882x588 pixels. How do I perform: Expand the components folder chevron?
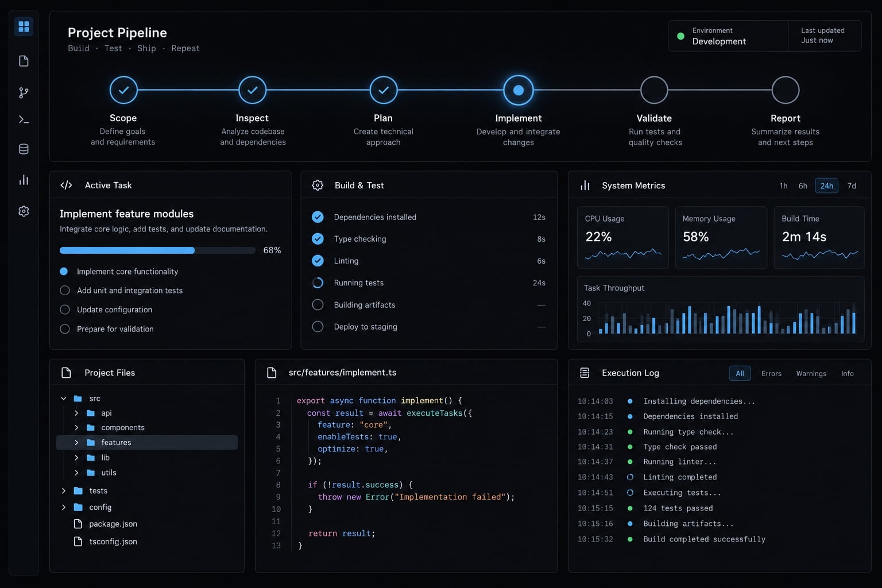tap(76, 428)
